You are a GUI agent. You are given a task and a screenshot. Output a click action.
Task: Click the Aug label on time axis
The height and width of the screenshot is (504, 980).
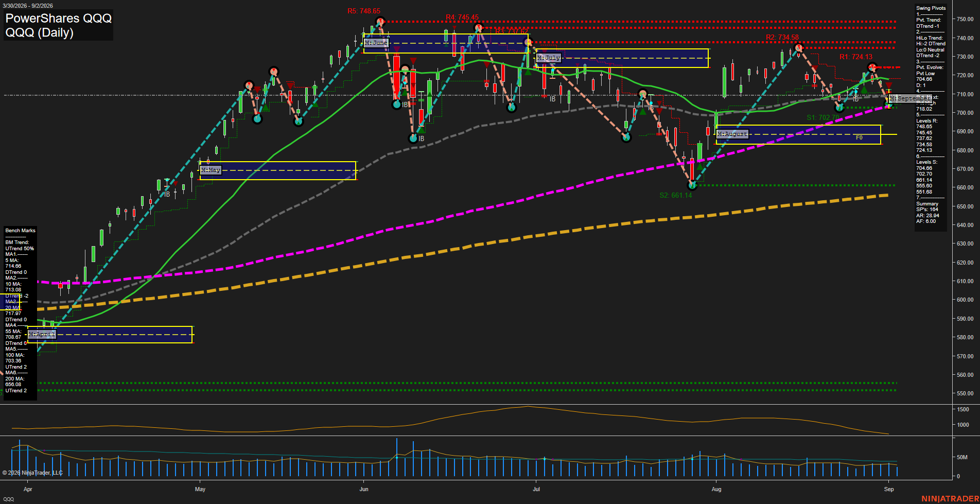click(716, 490)
